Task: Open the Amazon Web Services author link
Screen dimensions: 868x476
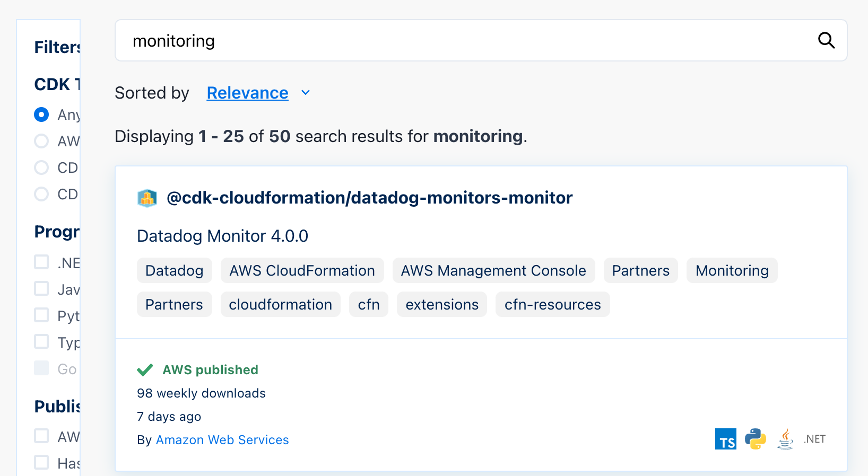Action: (222, 440)
